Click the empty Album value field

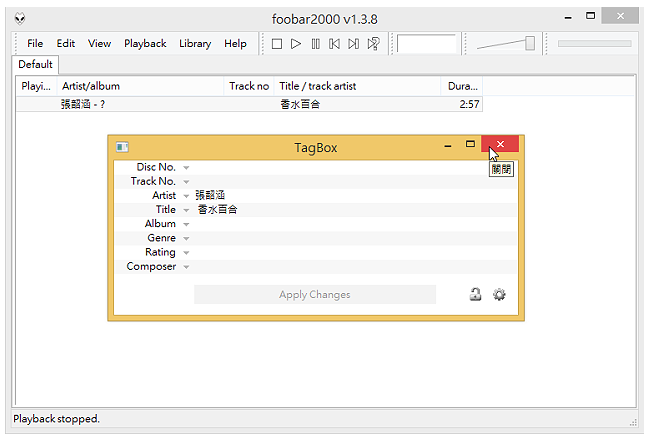click(355, 224)
